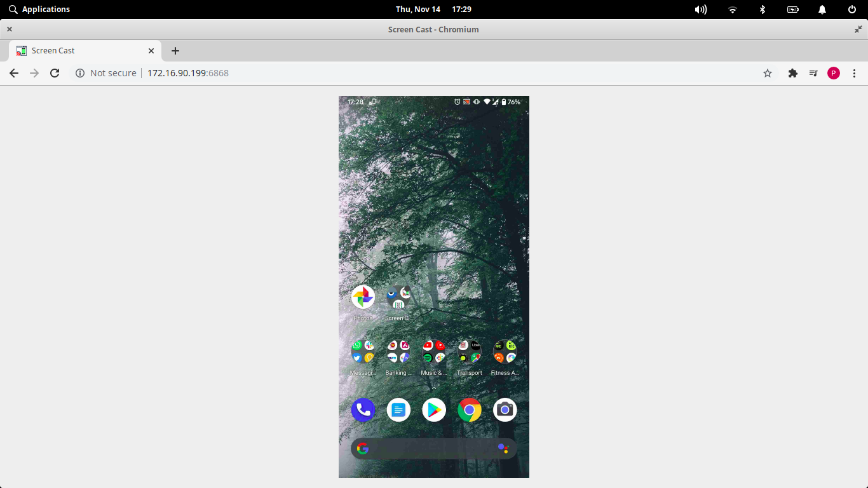Open the date and time panel clock
868x488 pixels.
(433, 10)
